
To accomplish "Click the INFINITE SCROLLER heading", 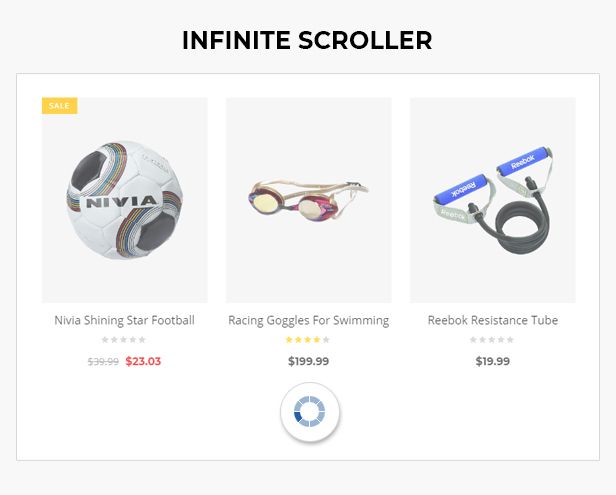I will [x=307, y=41].
